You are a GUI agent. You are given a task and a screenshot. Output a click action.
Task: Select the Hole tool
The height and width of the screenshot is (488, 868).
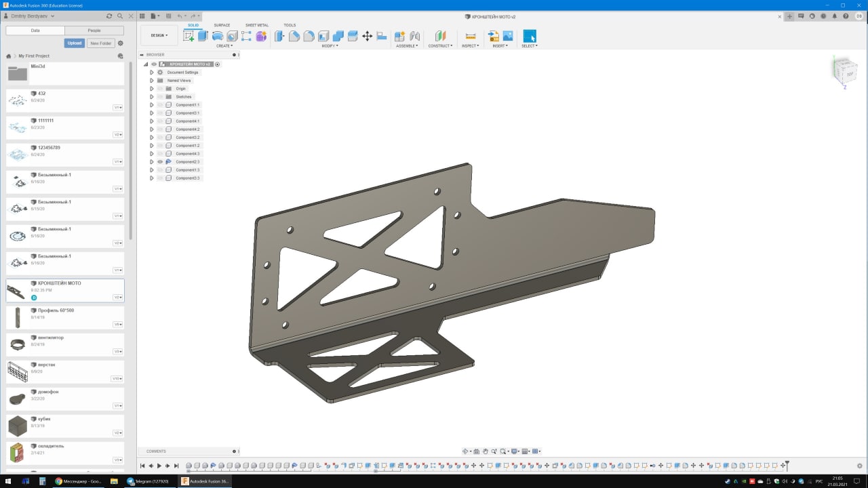point(232,36)
